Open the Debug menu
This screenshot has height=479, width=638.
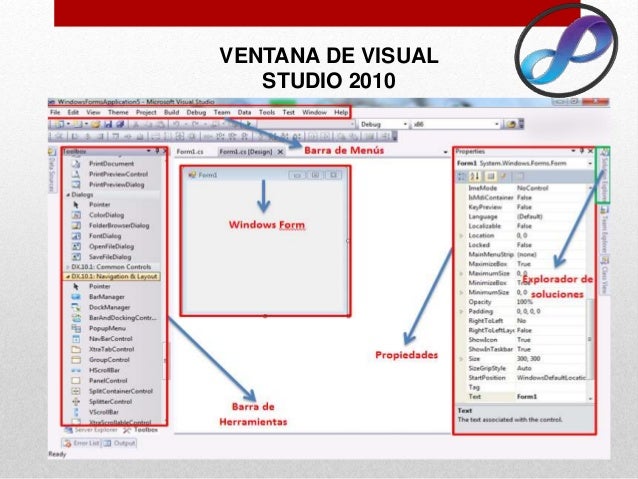pyautogui.click(x=196, y=112)
